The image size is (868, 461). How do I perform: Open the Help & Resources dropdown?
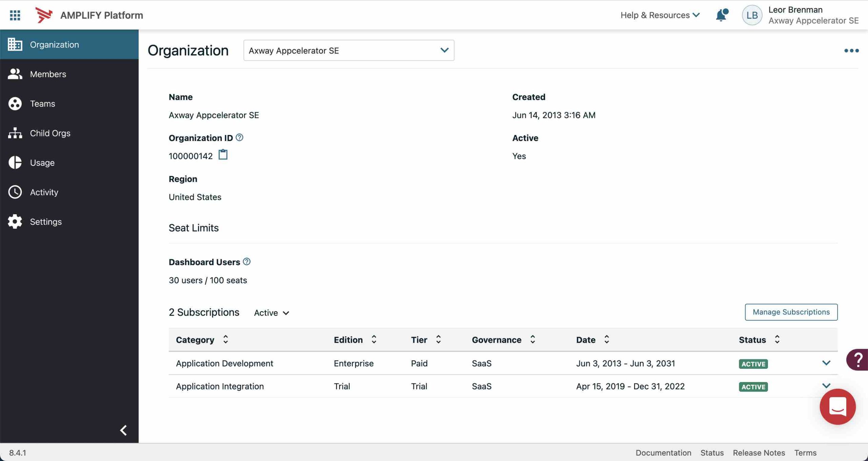660,15
